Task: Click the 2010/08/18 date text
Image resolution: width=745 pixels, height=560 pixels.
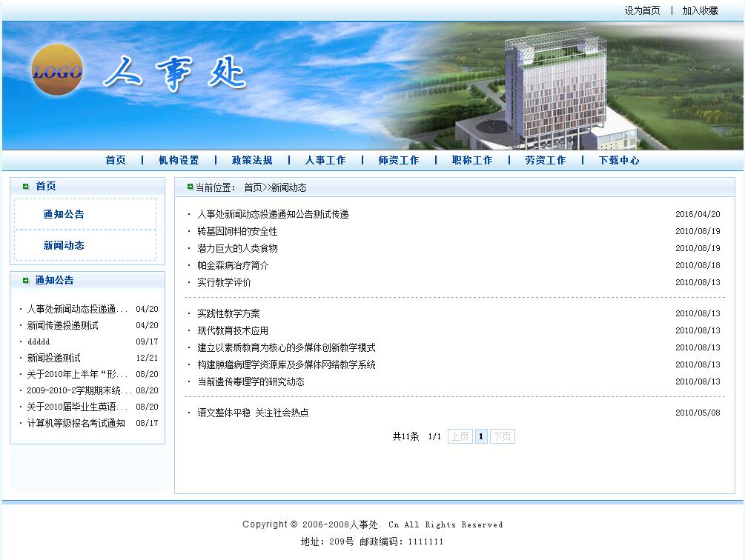Action: pos(698,265)
